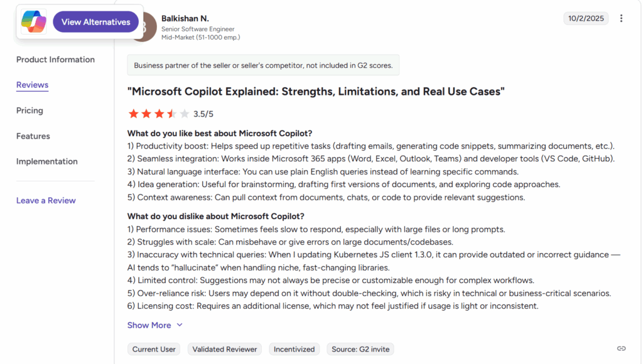
Task: Click the first orange rating star
Action: tap(133, 114)
